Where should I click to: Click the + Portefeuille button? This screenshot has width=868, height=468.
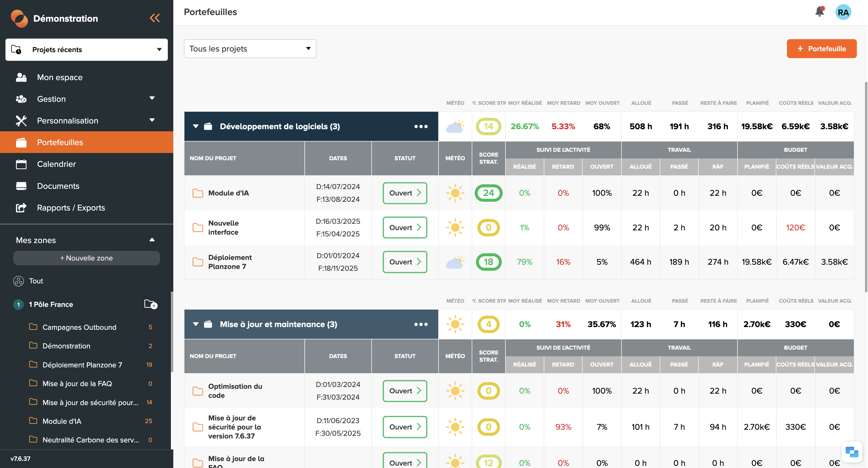tap(821, 49)
